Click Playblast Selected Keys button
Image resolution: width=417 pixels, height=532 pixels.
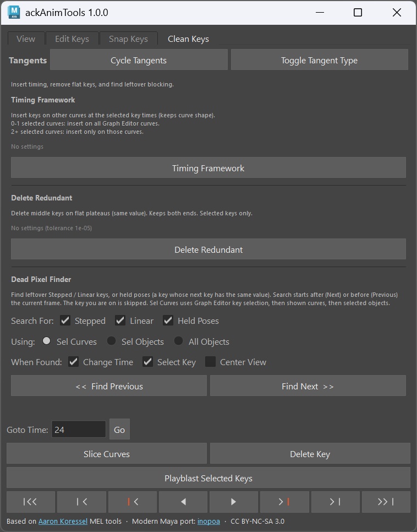pyautogui.click(x=208, y=477)
